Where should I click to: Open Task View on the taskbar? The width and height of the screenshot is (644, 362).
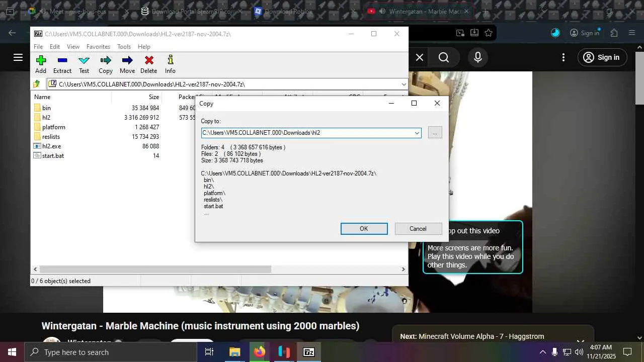(209, 352)
